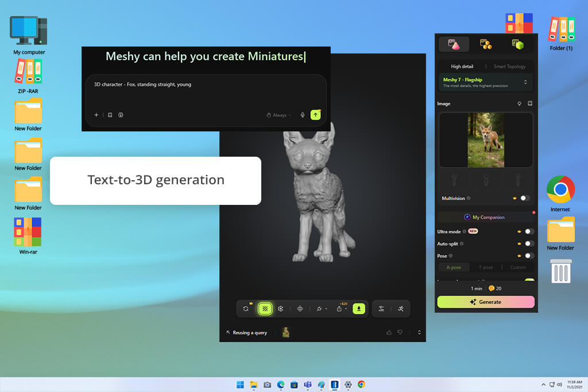Click the image library icon in prompt box

(110, 115)
